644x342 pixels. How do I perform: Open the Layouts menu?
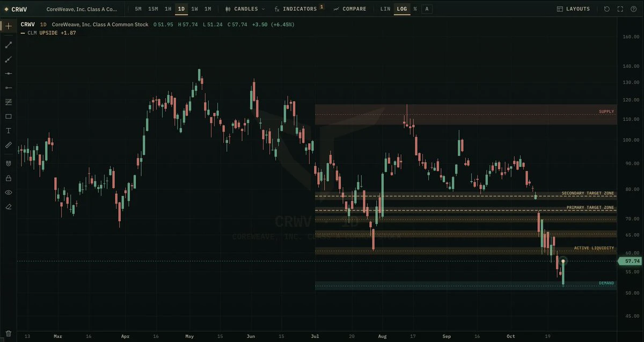point(573,9)
